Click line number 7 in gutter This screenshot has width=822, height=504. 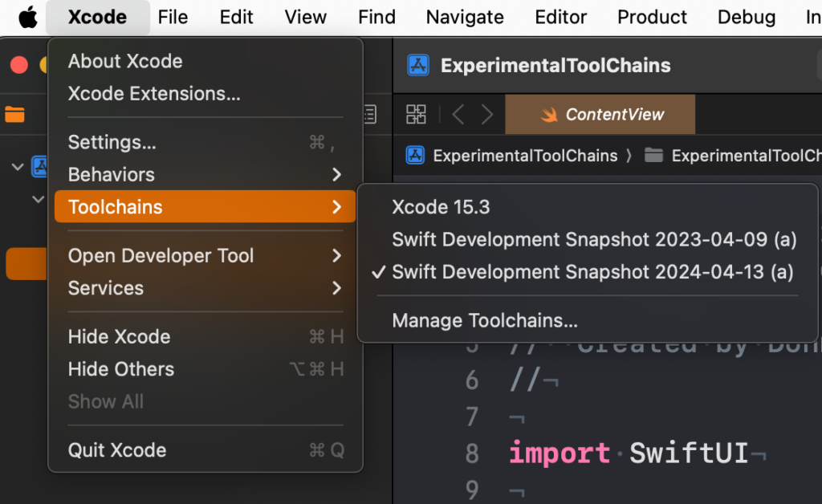click(472, 417)
